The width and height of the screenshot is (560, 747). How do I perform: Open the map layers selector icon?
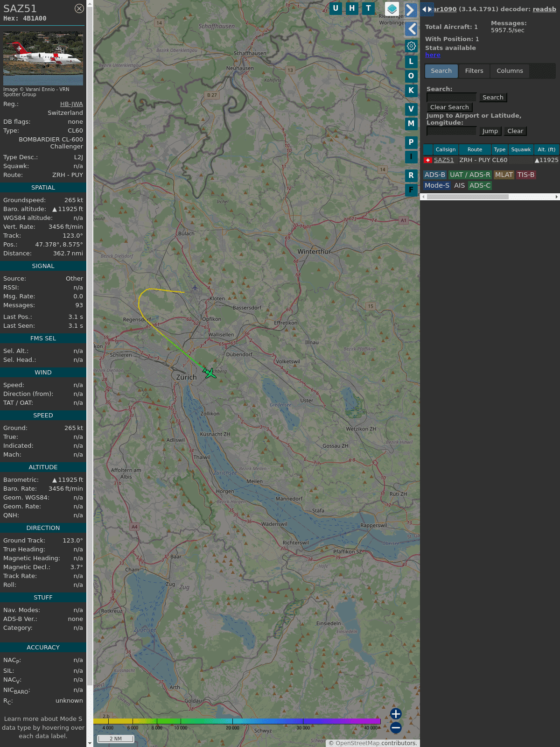pos(392,8)
